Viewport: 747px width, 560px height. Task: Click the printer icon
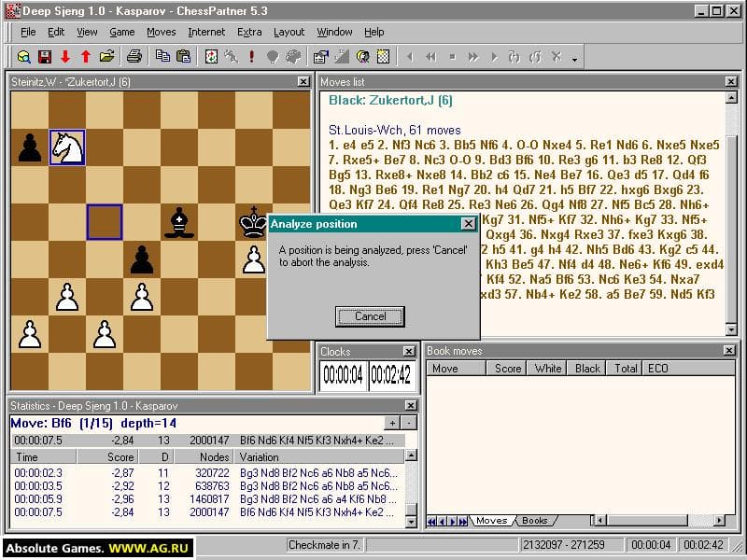[x=134, y=57]
